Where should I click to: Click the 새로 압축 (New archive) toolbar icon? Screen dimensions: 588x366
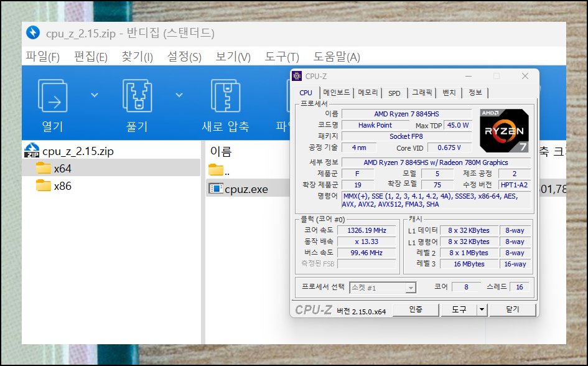coord(225,96)
